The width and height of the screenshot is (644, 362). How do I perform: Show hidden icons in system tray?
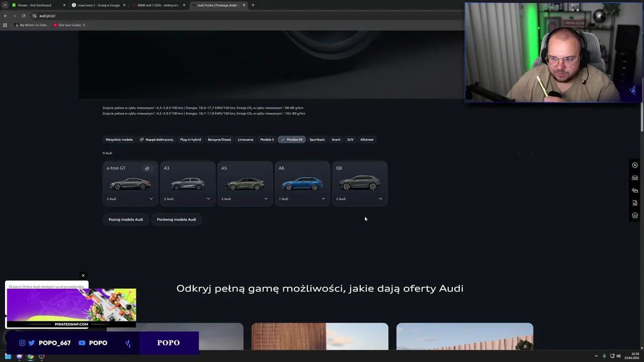coord(596,356)
